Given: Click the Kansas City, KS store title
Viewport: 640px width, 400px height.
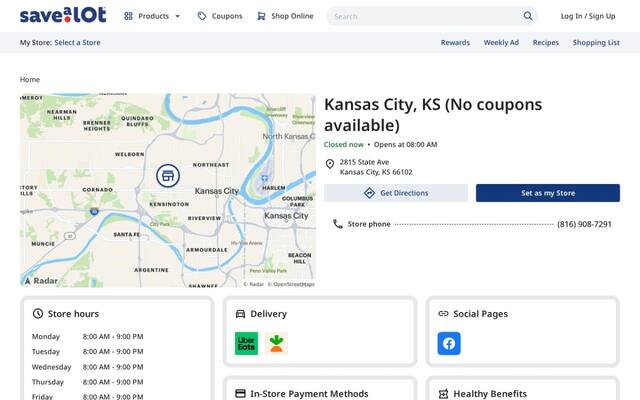Looking at the screenshot, I should 433,115.
